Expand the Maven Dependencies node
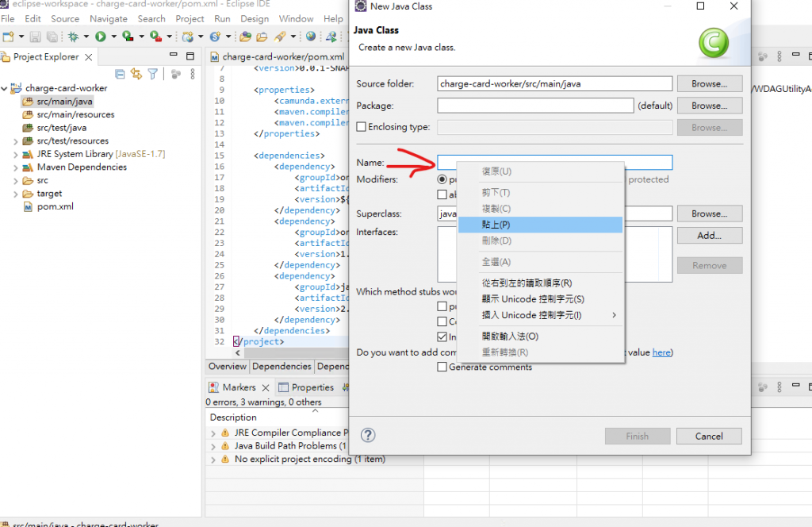 coord(16,167)
